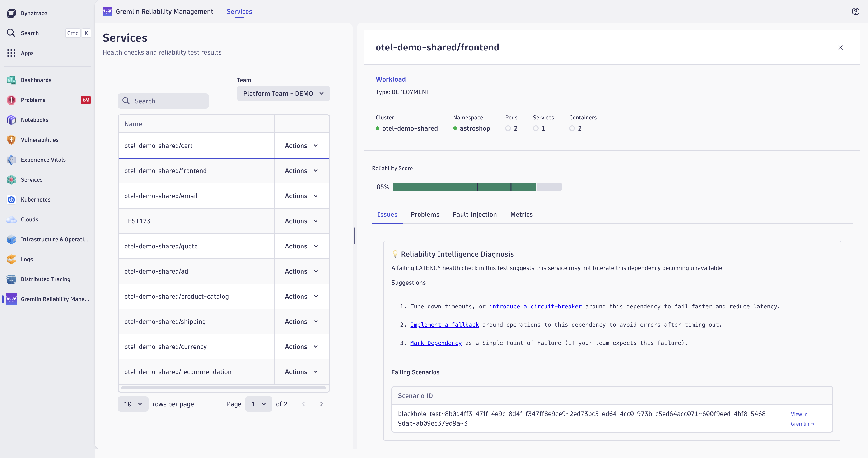Expand Actions for otel-demo-shared/email

click(302, 196)
